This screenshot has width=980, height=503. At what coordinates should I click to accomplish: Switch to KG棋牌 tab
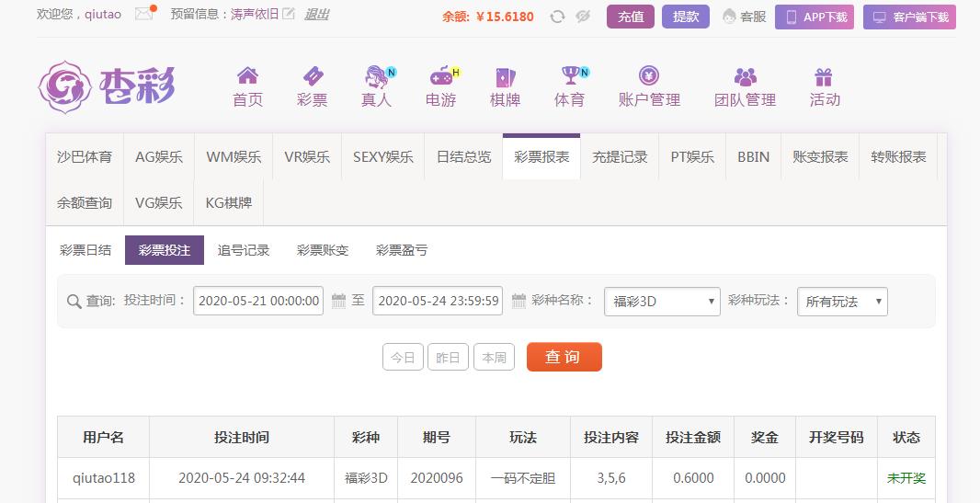tap(229, 203)
